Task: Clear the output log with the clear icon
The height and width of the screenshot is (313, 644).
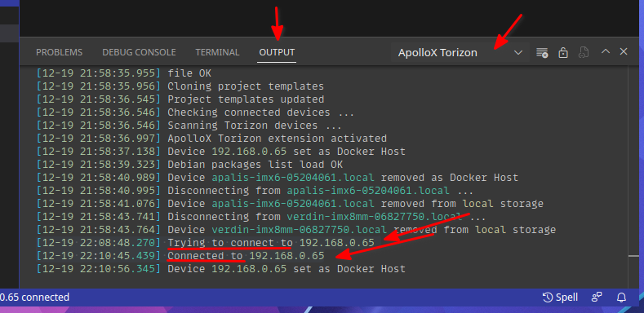Action: (x=542, y=52)
